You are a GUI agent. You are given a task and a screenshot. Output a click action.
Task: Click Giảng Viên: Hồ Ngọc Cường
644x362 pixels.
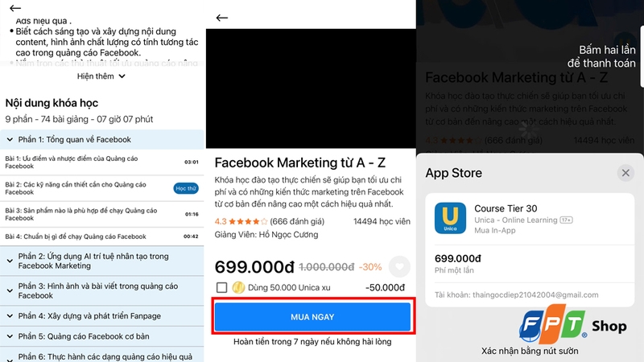click(x=266, y=235)
